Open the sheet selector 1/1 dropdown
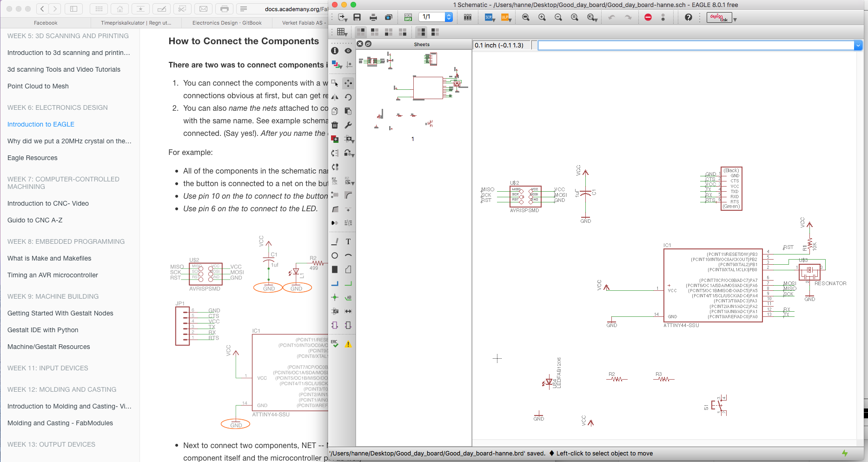Screen dimensions: 868x462 click(436, 17)
